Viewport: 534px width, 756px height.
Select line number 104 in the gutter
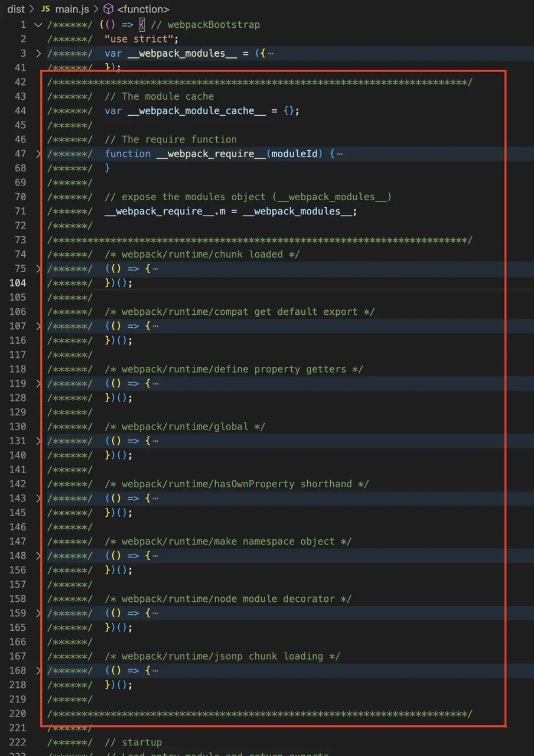click(x=18, y=283)
